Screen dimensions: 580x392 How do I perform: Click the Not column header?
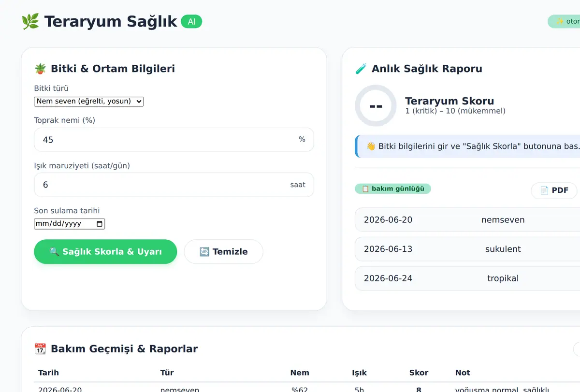[x=463, y=373]
